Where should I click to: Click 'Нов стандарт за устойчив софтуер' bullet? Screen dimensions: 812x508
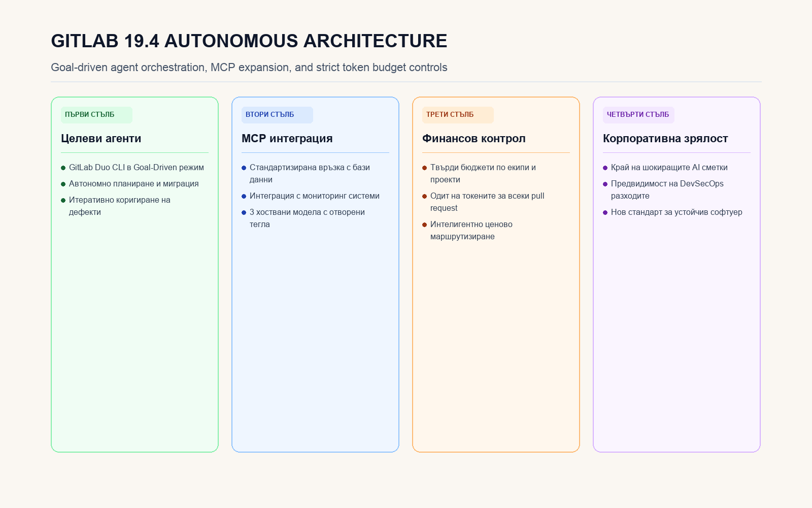click(672, 212)
